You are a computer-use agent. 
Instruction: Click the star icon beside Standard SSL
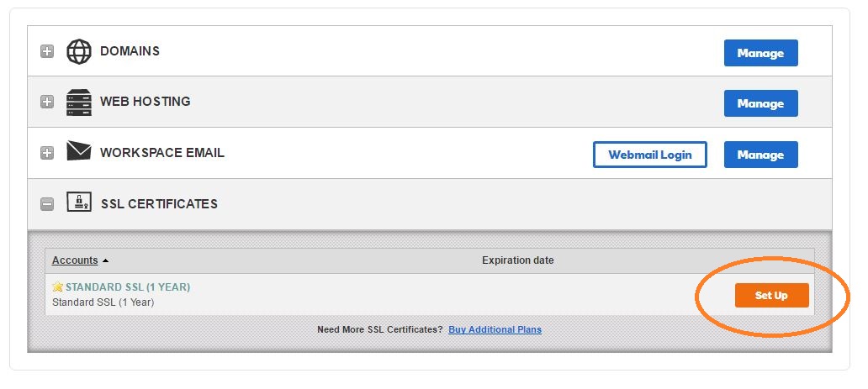coord(58,287)
